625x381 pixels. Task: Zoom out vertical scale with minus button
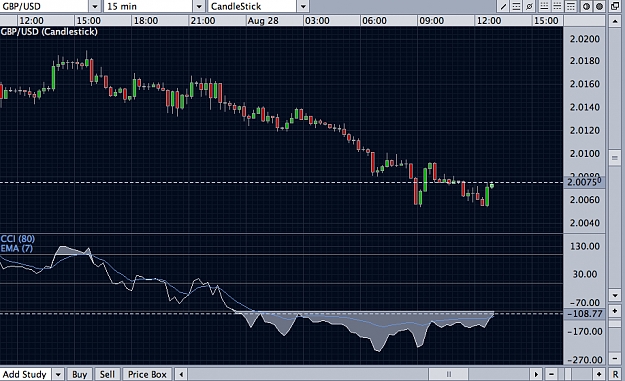(615, 358)
